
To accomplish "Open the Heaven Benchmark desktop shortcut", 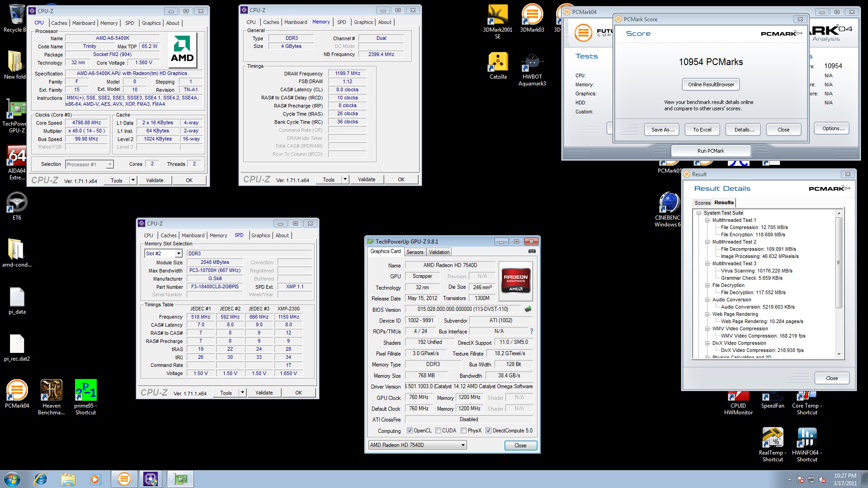I will coord(51,397).
